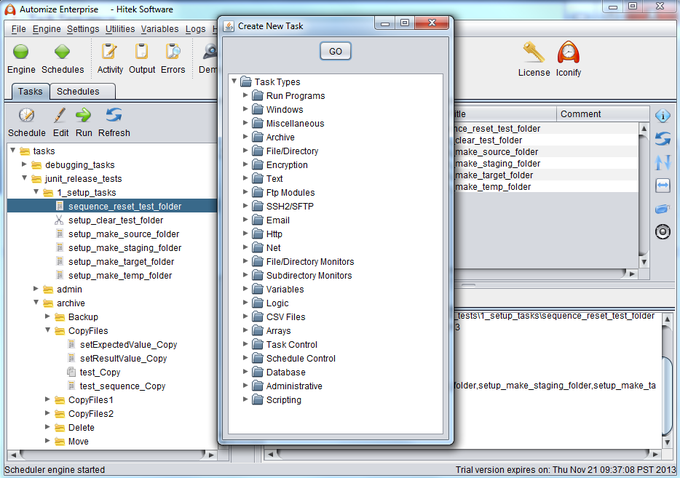Click the horizontal resize icon on right sidebar
Screen dimensions: 680x478
tap(663, 186)
